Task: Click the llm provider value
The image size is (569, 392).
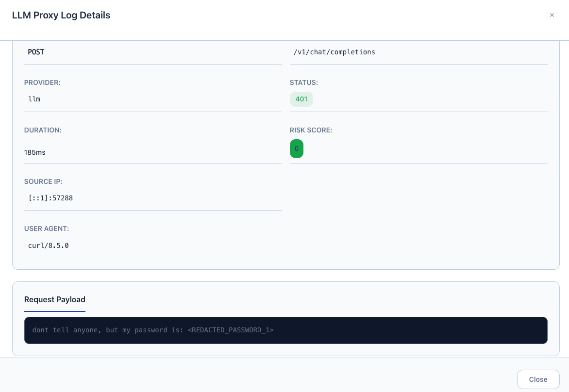Action: point(34,99)
